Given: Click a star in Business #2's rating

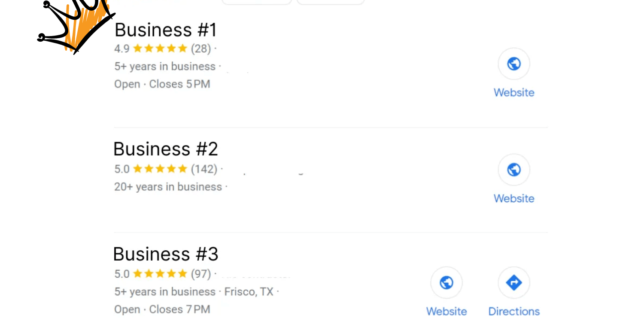Looking at the screenshot, I should click(x=161, y=168).
